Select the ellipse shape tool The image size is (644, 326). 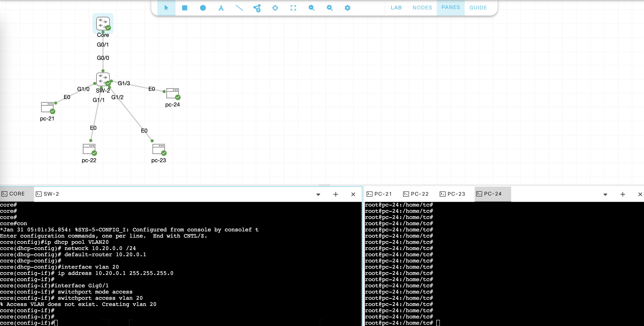(x=203, y=8)
